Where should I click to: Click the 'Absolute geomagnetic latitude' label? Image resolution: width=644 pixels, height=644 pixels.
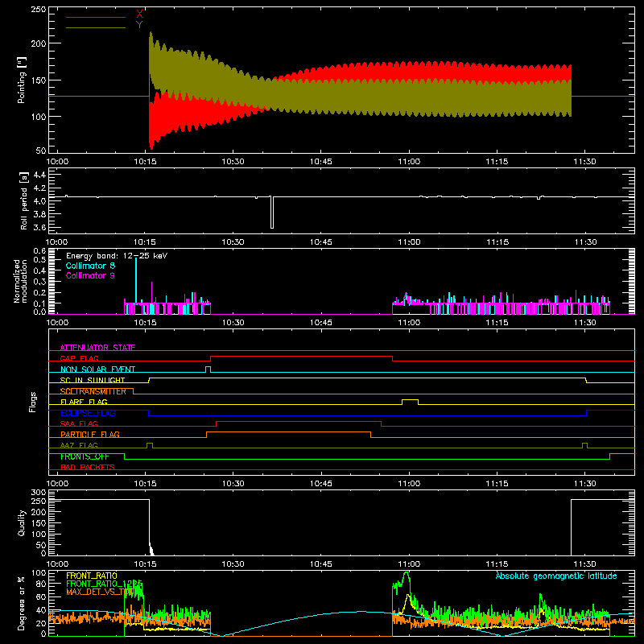click(556, 576)
